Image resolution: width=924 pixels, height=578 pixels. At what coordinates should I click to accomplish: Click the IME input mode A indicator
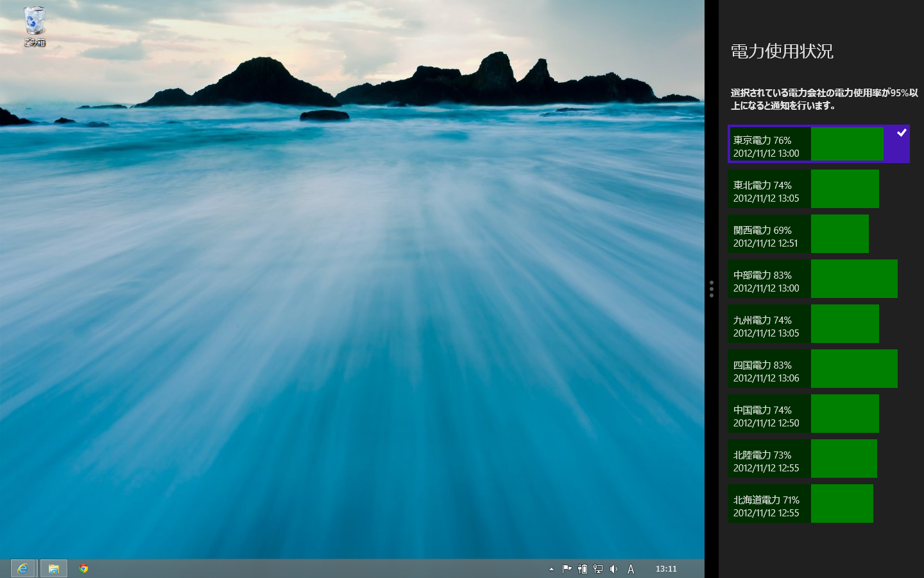click(631, 569)
